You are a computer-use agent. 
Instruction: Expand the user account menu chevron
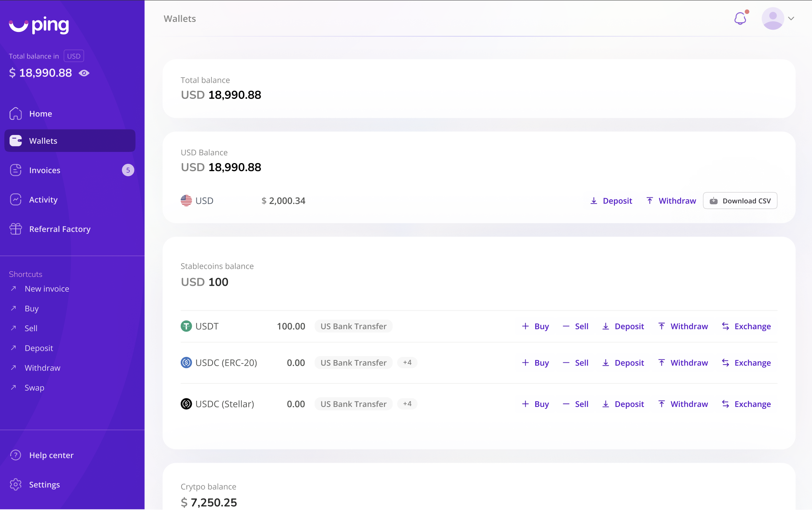(x=791, y=18)
